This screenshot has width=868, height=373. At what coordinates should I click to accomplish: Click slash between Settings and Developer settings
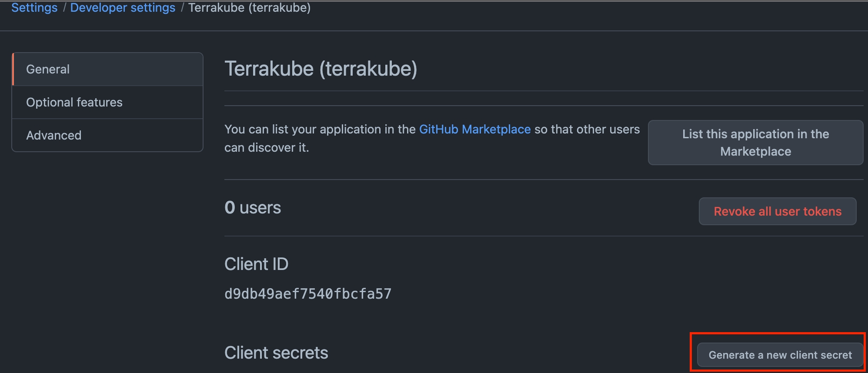coord(64,8)
